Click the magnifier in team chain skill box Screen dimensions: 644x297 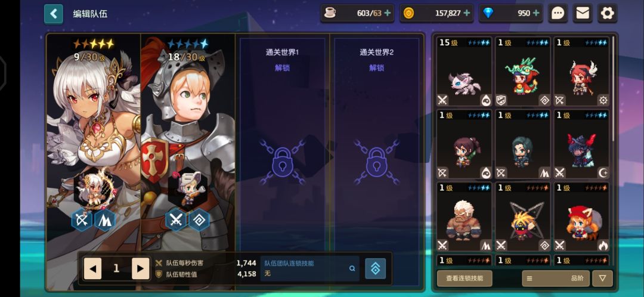click(352, 268)
